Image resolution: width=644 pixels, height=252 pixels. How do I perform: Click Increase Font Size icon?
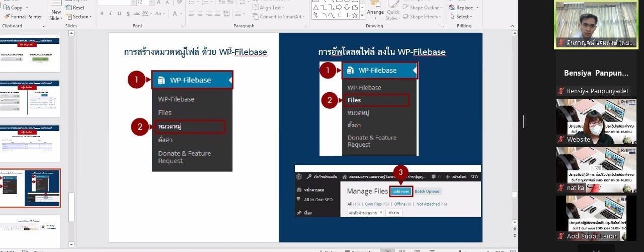[158, 3]
